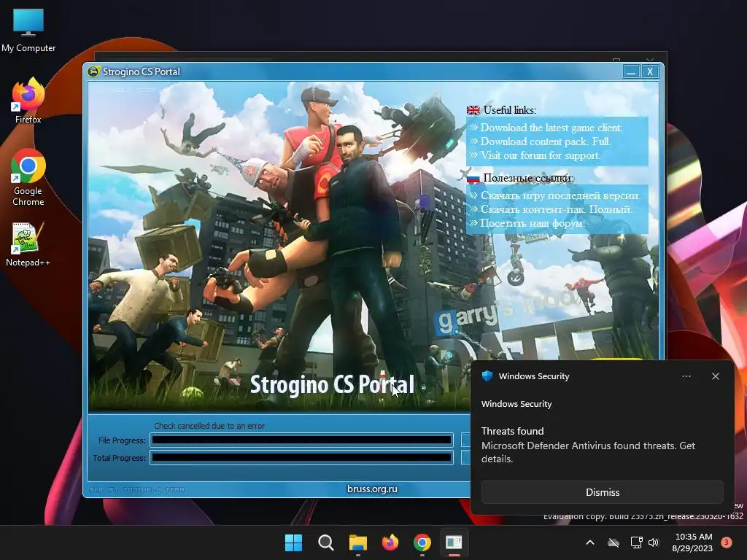Click the Windows Start button
The width and height of the screenshot is (747, 560).
tap(293, 542)
